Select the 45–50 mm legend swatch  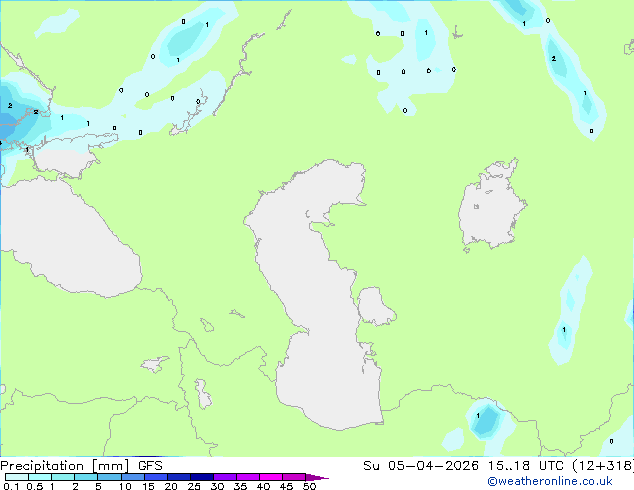[x=294, y=477]
